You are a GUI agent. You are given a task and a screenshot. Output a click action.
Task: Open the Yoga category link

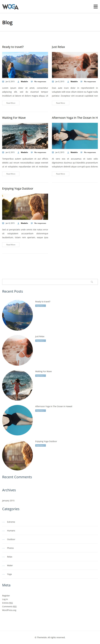click(x=9, y=574)
